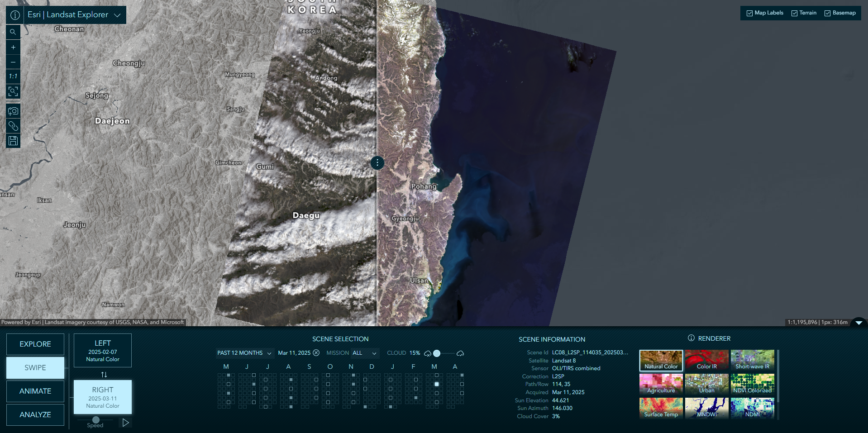Select the LEFT scene 2025-02-07 panel
Screen dimensions: 868x433
click(103, 351)
